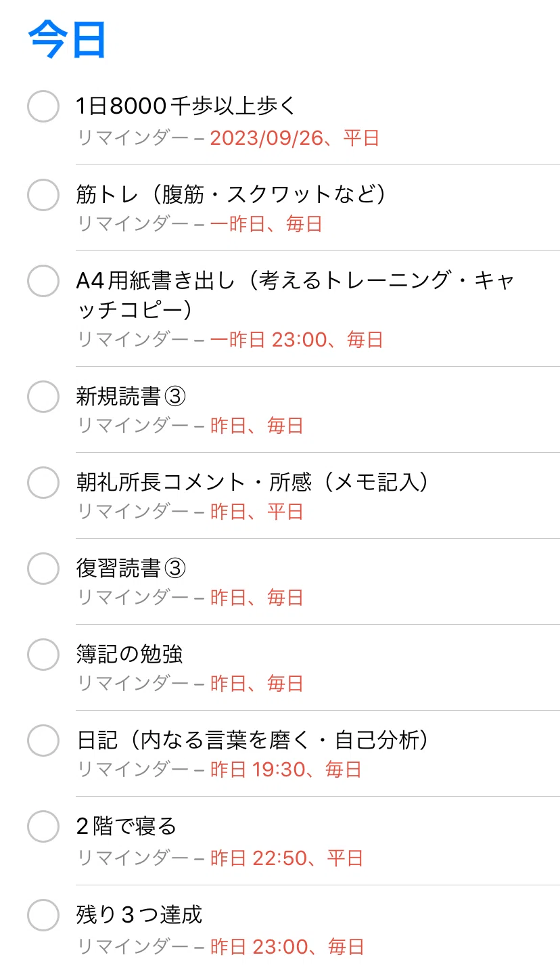This screenshot has height=972, width=560.
Task: Mark '2階で寝る' as complete
Action: point(43,826)
